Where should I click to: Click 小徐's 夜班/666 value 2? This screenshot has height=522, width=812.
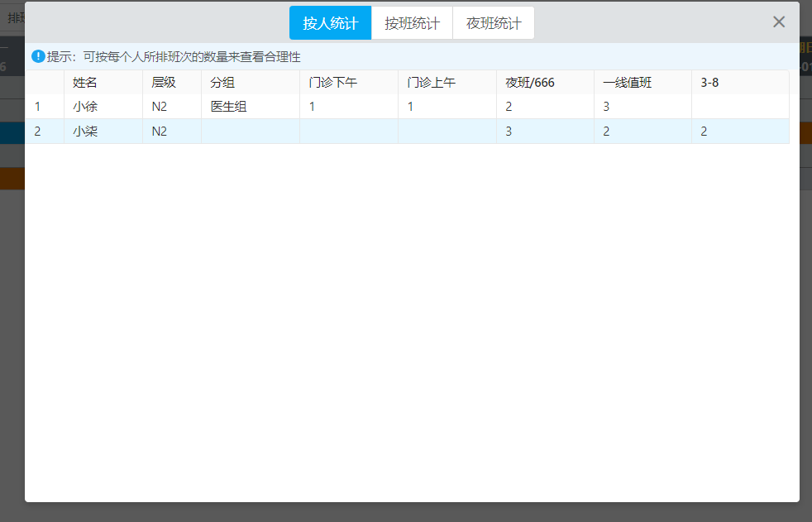pos(545,107)
